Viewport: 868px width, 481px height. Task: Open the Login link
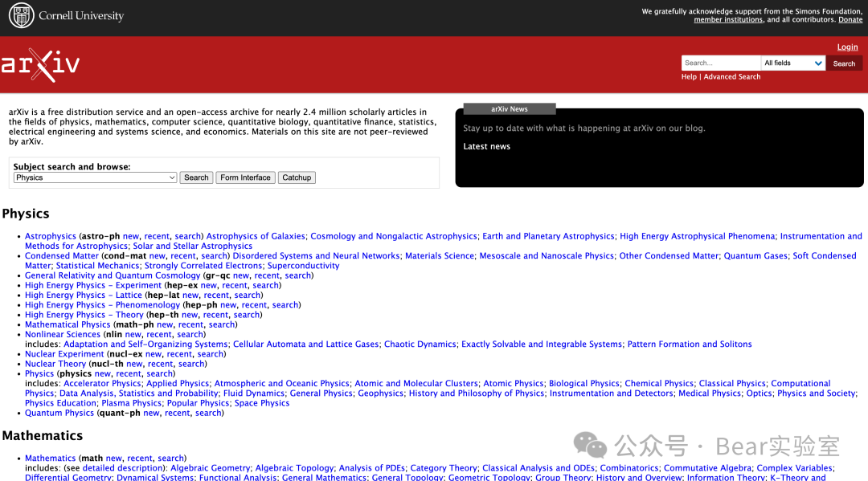[x=847, y=47]
